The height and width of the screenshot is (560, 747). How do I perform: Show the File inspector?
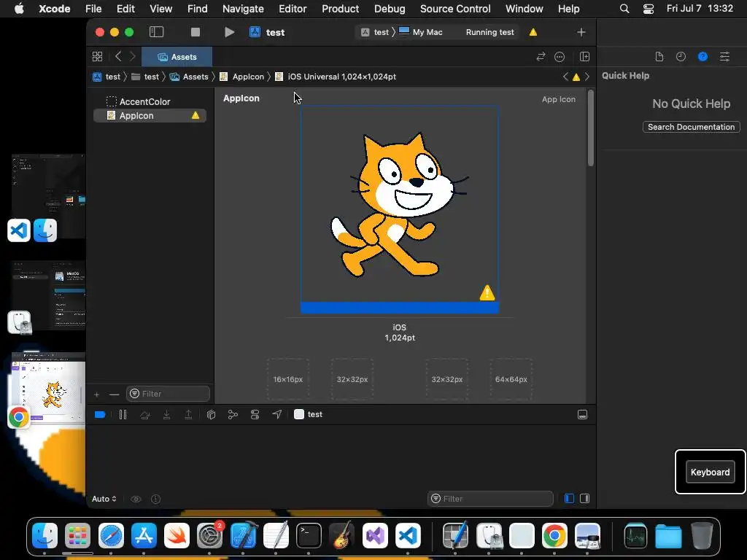[x=659, y=57]
